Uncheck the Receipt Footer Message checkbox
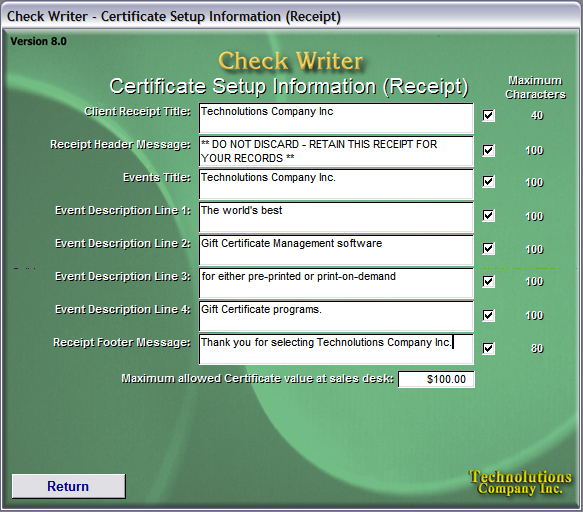The height and width of the screenshot is (512, 583). coord(488,348)
